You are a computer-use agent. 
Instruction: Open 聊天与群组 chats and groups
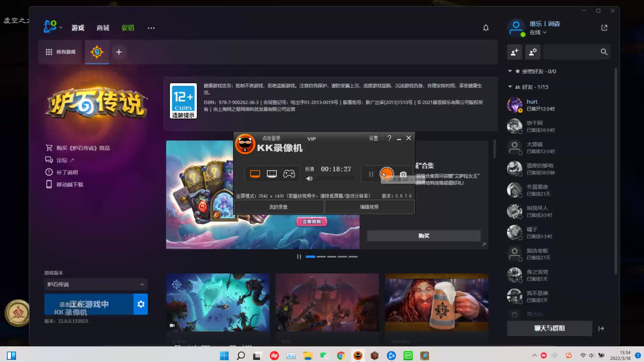pos(549,328)
